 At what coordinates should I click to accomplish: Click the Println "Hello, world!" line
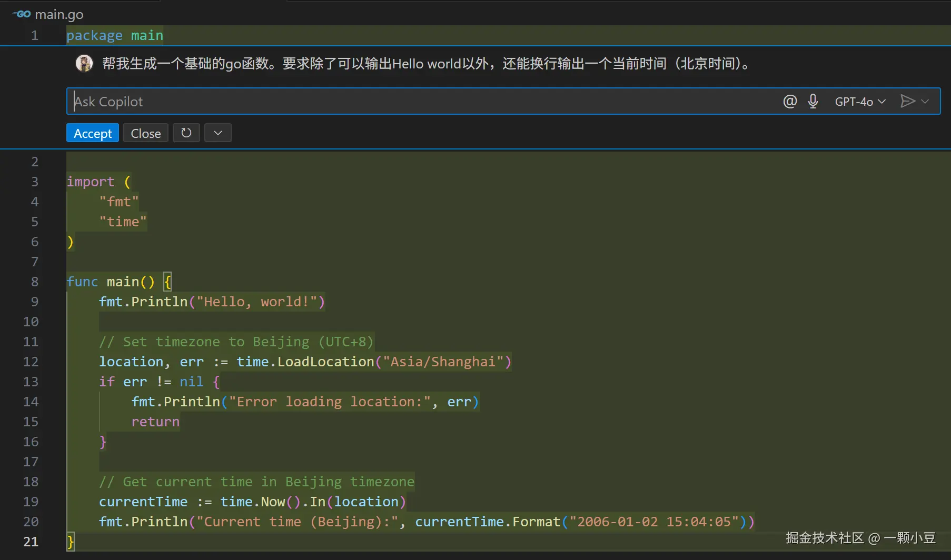[x=212, y=302]
